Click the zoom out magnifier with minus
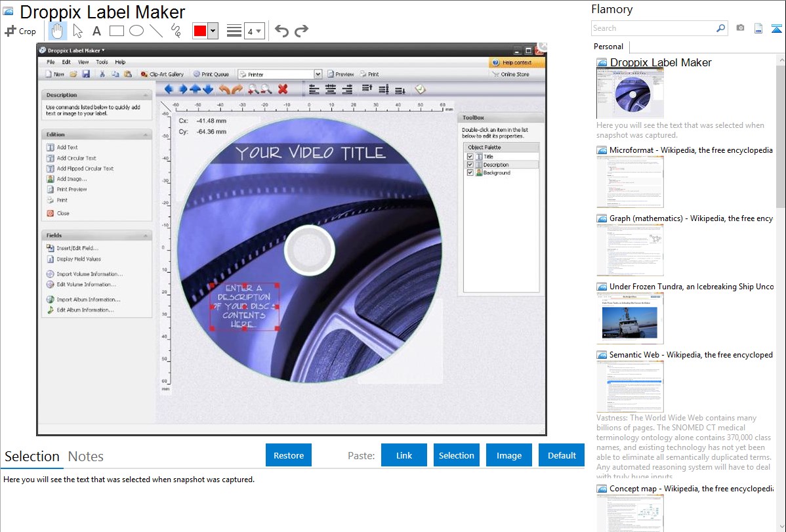The height and width of the screenshot is (532, 786). (x=266, y=89)
